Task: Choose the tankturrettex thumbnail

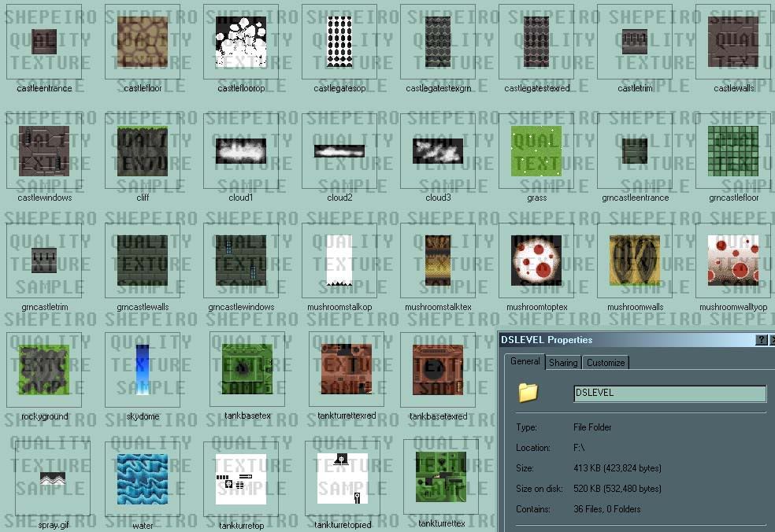Action: coord(441,477)
